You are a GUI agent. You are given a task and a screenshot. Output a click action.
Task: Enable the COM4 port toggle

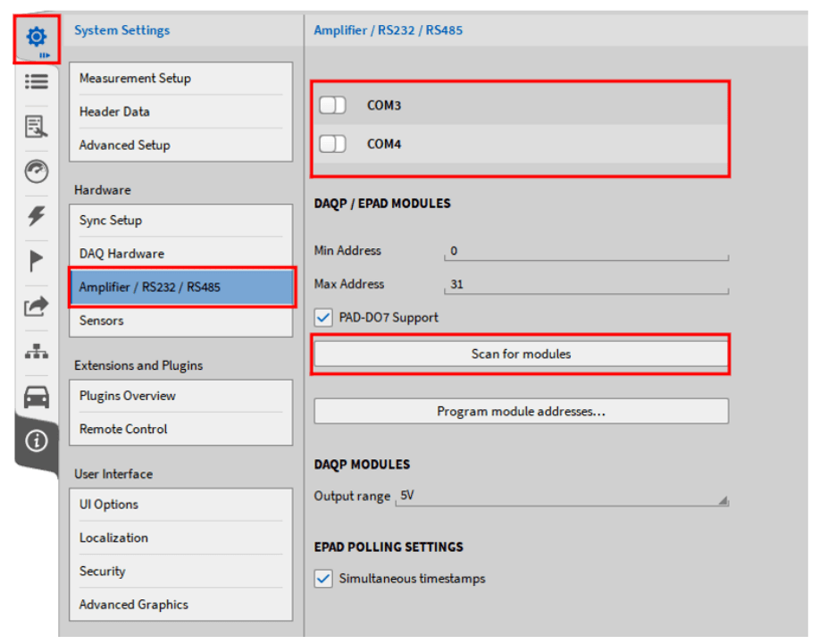(x=332, y=144)
